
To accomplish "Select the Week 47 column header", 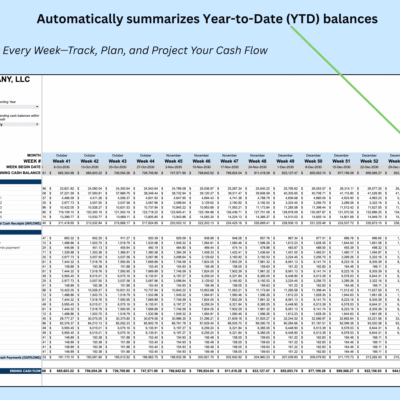I will [x=230, y=161].
